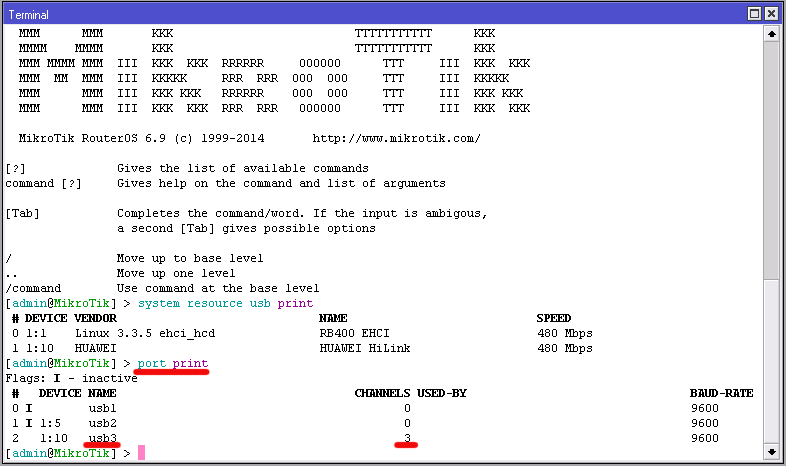Click 'RB400 EHCI' name entry

pos(354,333)
